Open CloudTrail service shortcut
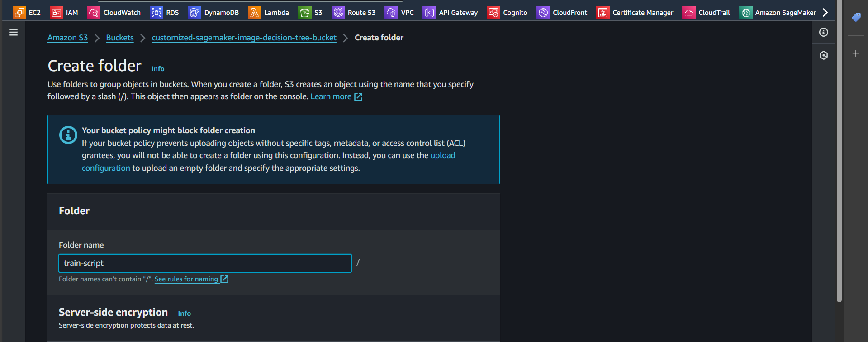 (x=706, y=13)
